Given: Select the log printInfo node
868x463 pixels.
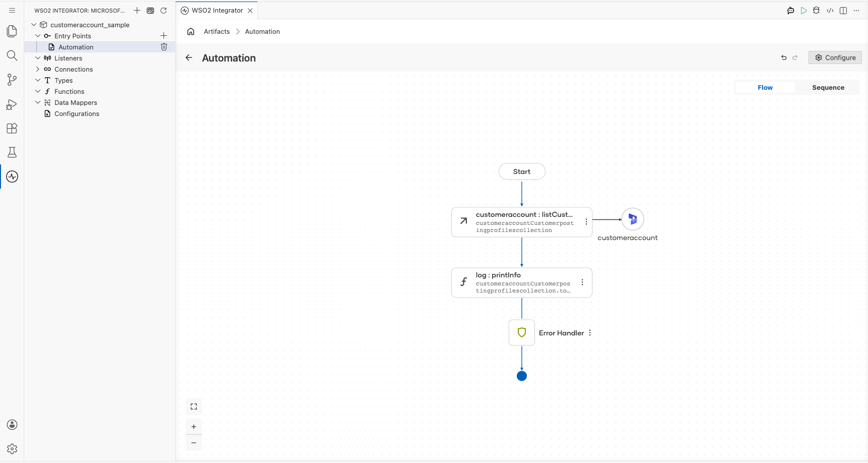Looking at the screenshot, I should [522, 282].
